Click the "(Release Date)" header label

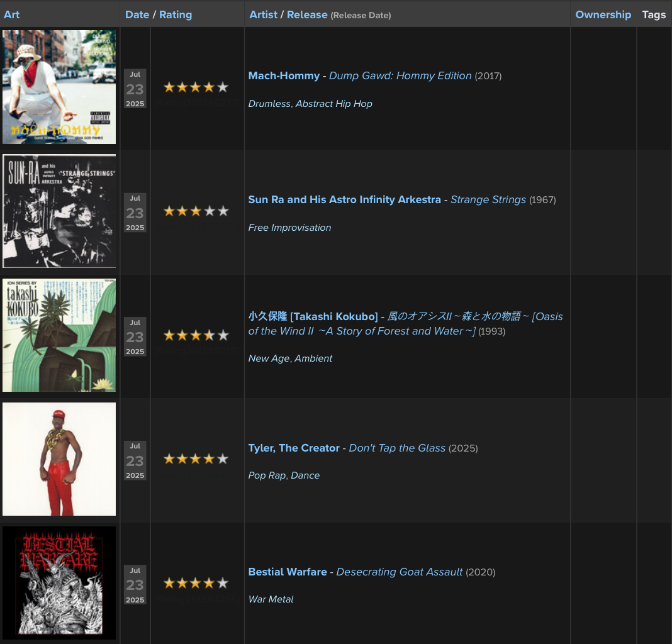tap(361, 16)
